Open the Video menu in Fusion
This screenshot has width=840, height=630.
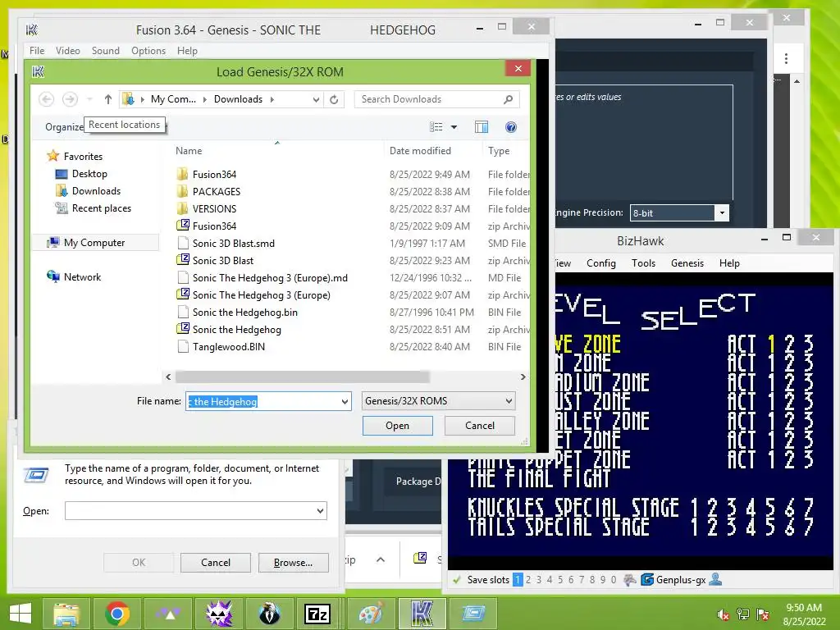[68, 50]
